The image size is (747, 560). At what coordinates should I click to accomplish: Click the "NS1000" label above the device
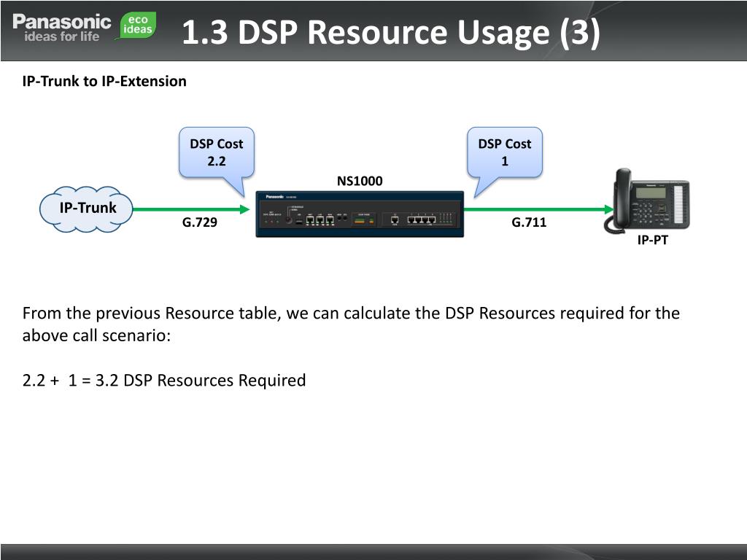pyautogui.click(x=360, y=181)
